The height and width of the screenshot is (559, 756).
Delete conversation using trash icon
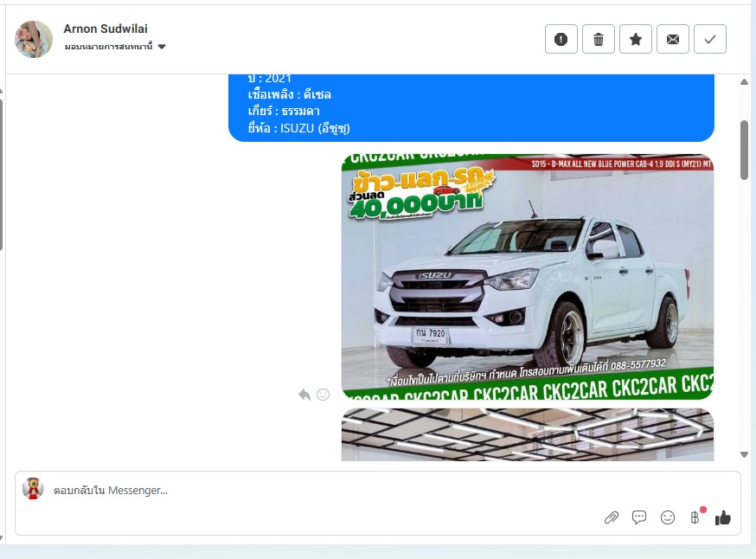coord(599,39)
